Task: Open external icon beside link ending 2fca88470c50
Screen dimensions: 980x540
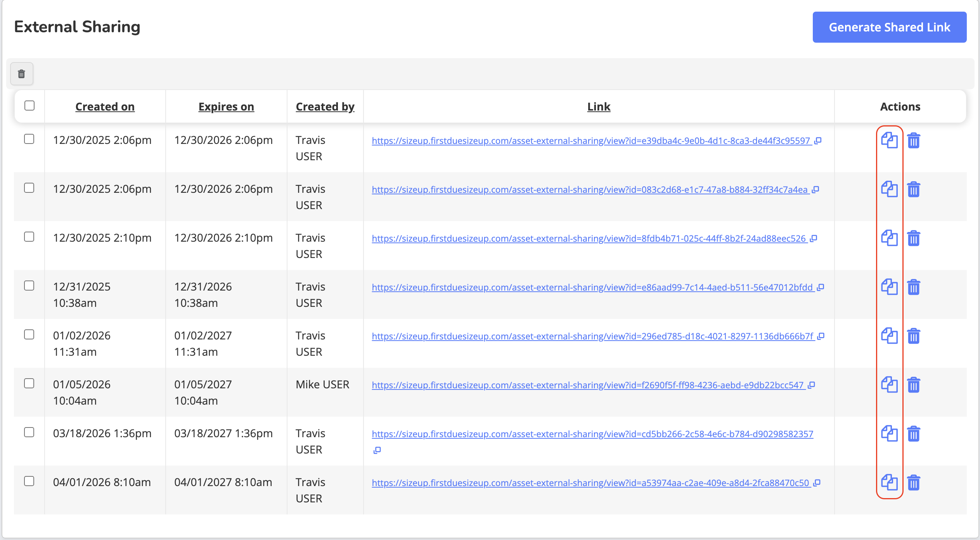Action: [x=817, y=483]
